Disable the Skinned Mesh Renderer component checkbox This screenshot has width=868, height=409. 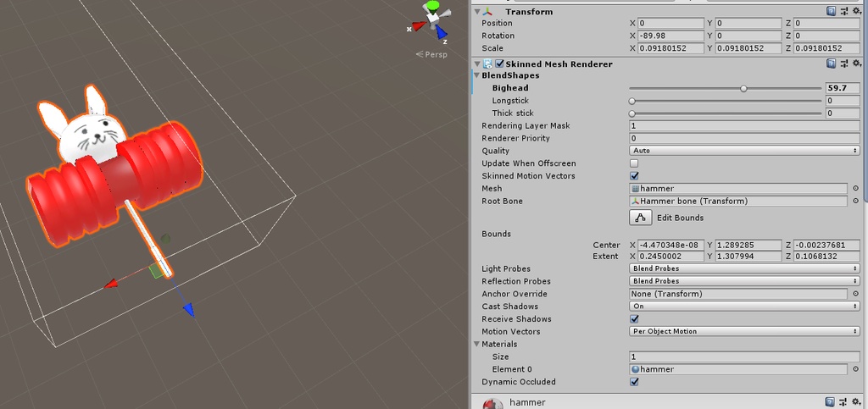tap(499, 64)
